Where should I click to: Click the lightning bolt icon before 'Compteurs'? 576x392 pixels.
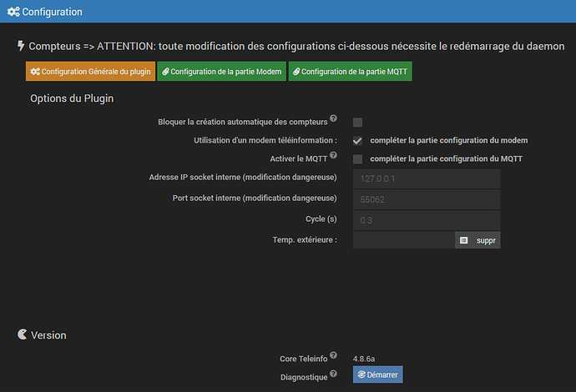[21, 46]
